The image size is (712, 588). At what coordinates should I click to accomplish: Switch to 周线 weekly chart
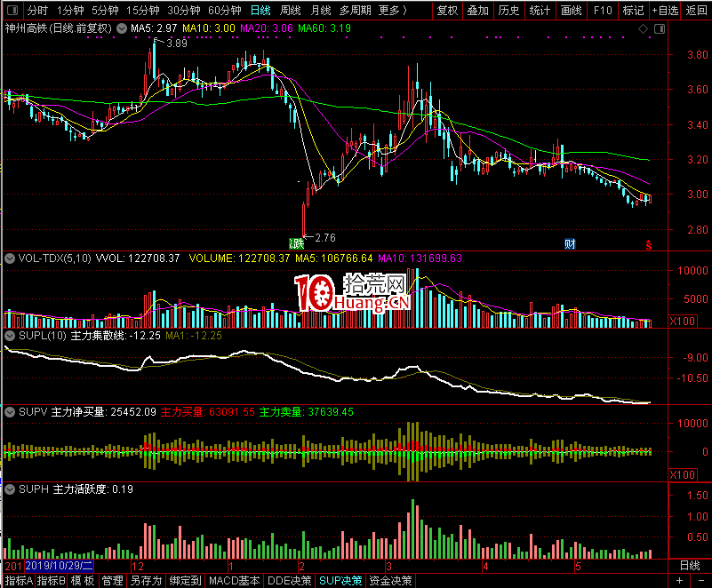[x=290, y=10]
